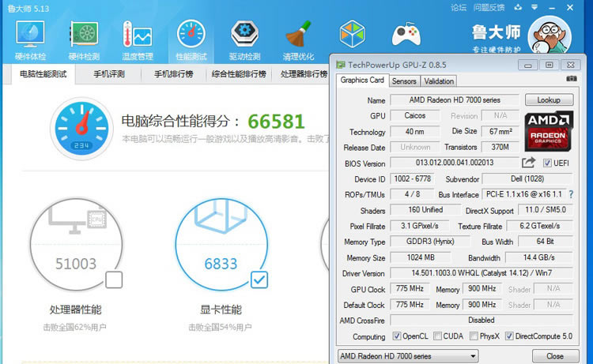Open the game controller icon

(406, 35)
